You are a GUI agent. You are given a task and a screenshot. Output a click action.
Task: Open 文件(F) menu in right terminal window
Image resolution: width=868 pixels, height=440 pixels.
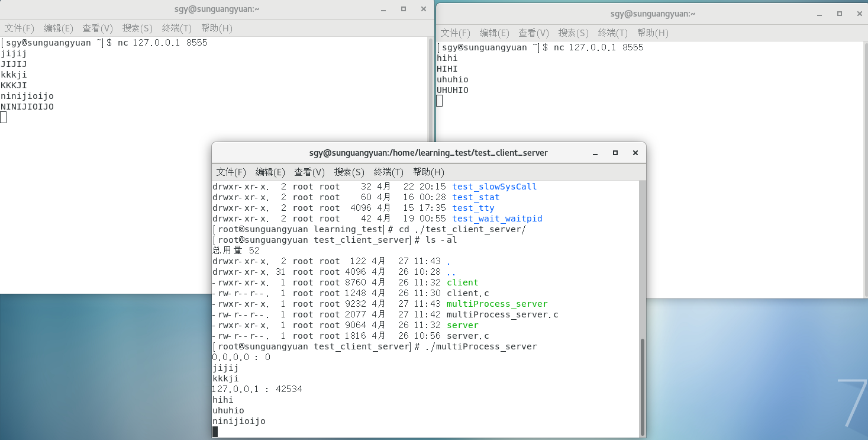(456, 33)
